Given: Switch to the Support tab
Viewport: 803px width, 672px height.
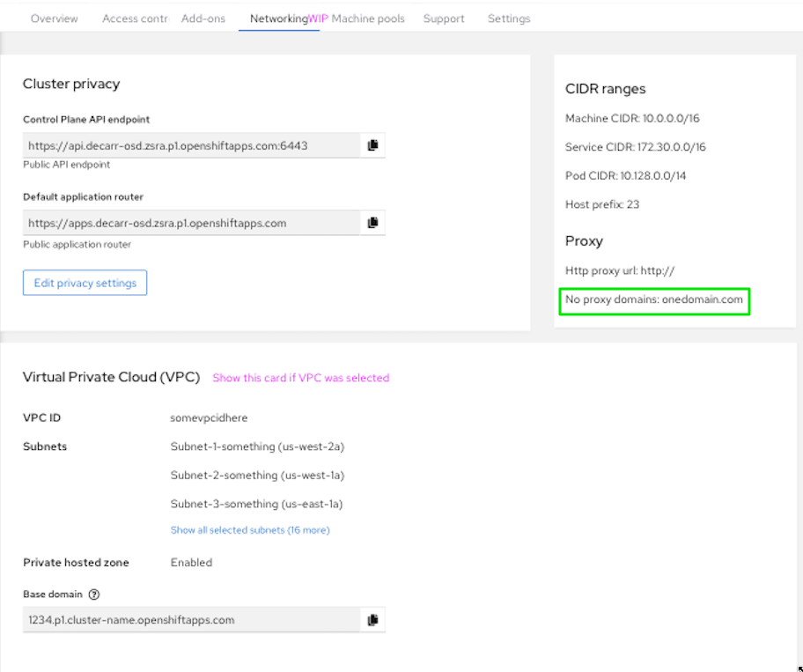Looking at the screenshot, I should click(x=444, y=18).
